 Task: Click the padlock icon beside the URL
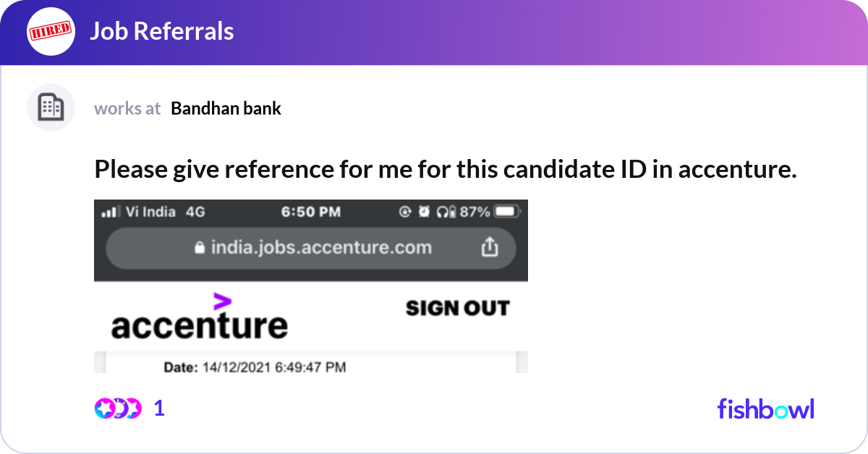[200, 248]
